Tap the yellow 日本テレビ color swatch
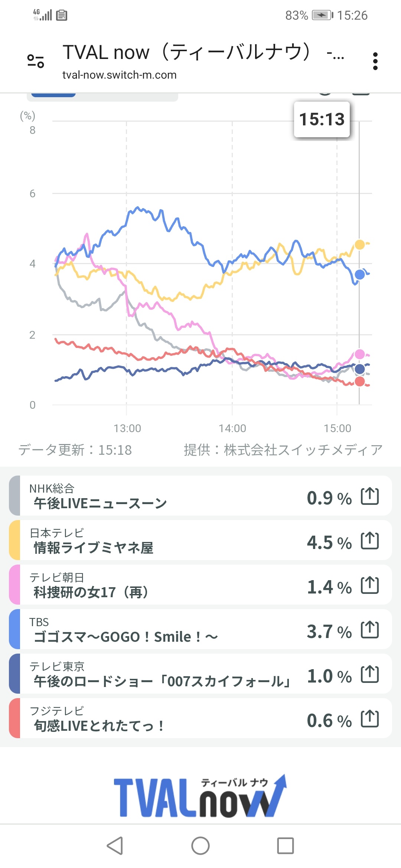Image resolution: width=401 pixels, height=868 pixels. [14, 541]
